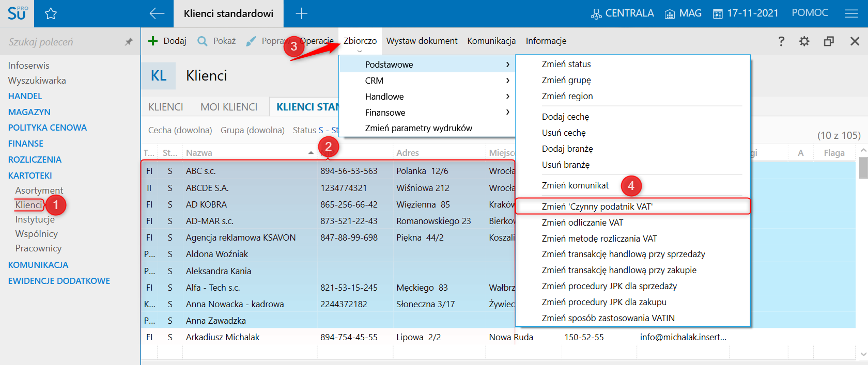The image size is (868, 365).
Task: Pin the command search panel
Action: tap(129, 42)
